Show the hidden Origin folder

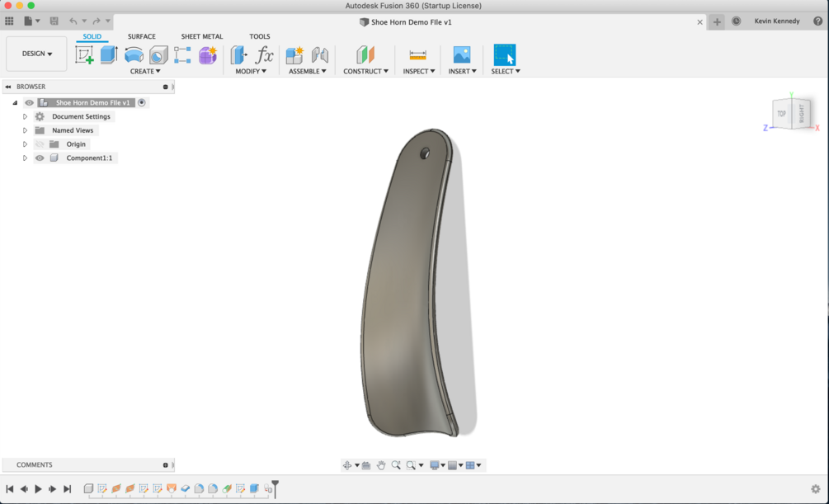pyautogui.click(x=40, y=144)
